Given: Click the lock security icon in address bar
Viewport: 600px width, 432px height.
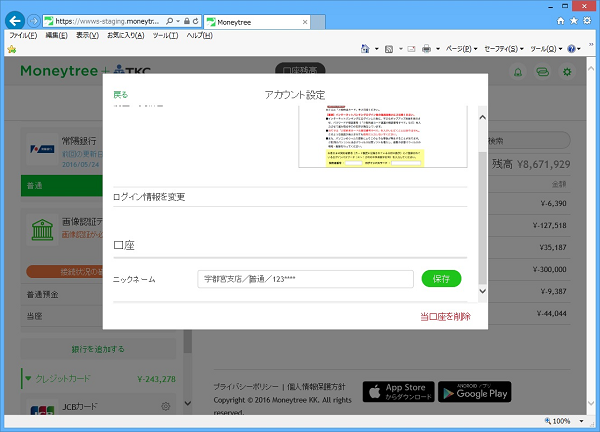Looking at the screenshot, I should pyautogui.click(x=187, y=21).
